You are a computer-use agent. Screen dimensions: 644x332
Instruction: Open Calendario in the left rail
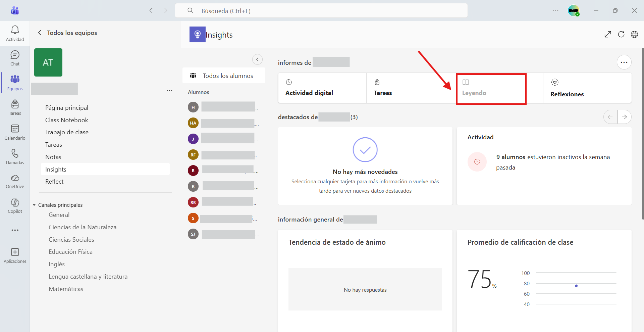click(x=15, y=132)
